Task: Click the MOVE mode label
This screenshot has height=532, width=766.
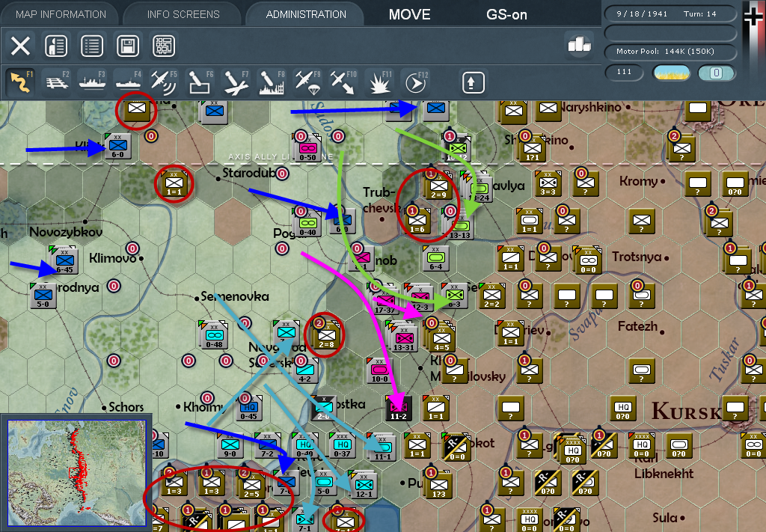Action: (x=409, y=15)
